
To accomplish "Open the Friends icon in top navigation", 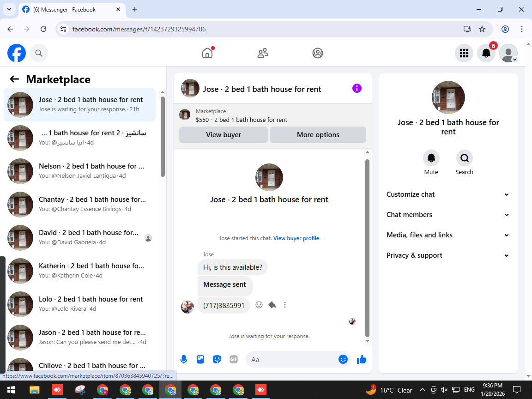I will [263, 53].
